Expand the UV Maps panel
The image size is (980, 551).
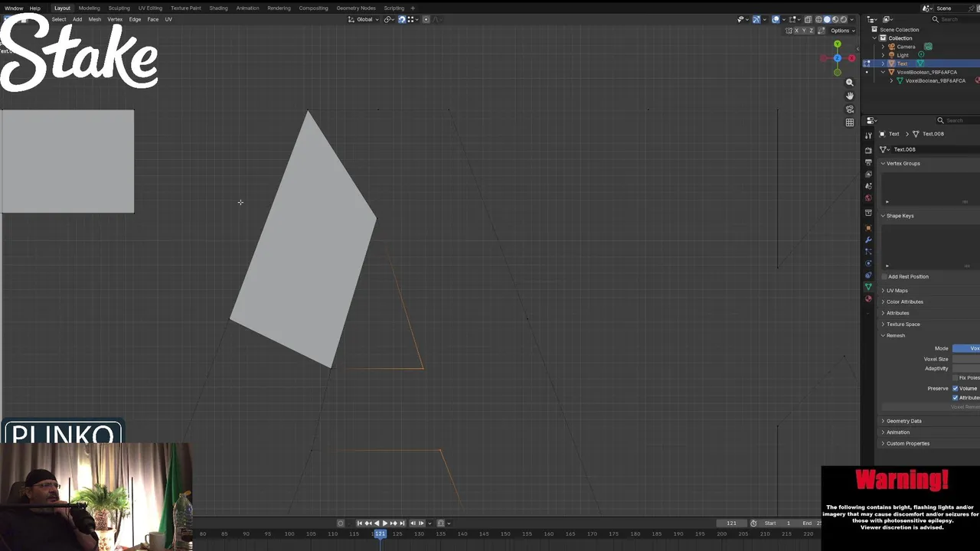[x=896, y=290]
